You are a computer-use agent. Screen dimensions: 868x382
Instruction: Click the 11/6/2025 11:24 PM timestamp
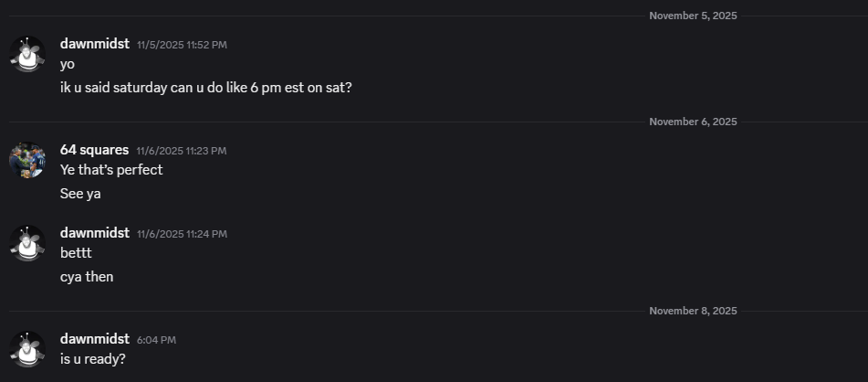[182, 234]
